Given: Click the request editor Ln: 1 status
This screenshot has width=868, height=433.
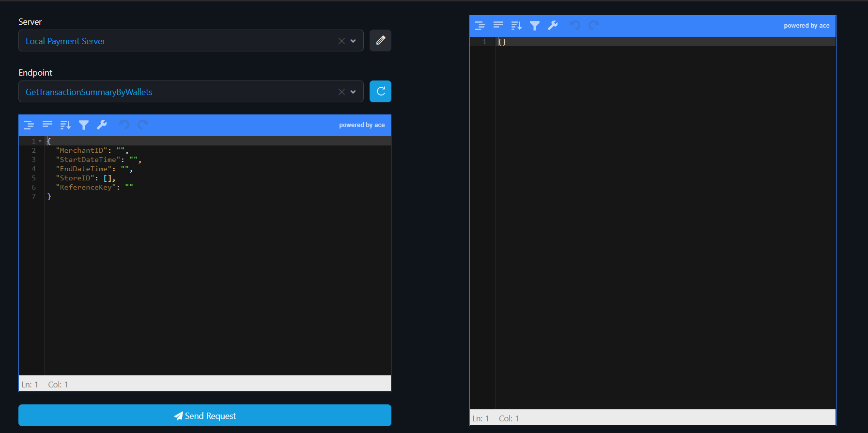Looking at the screenshot, I should 30,385.
